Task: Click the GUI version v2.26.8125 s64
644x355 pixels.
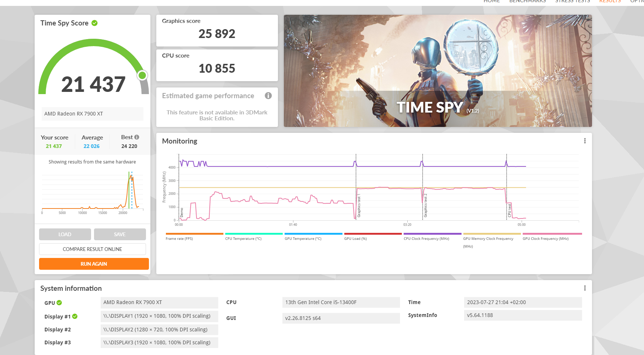Action: tap(341, 318)
